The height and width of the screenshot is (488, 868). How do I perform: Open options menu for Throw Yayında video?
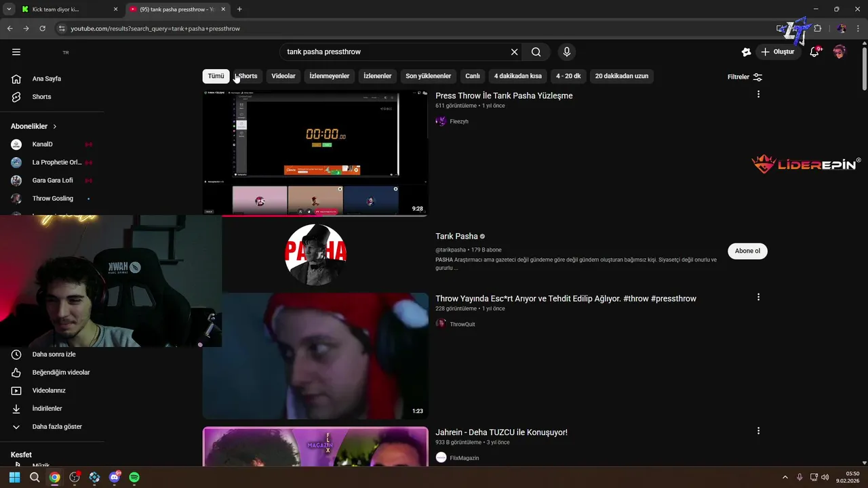pos(758,297)
